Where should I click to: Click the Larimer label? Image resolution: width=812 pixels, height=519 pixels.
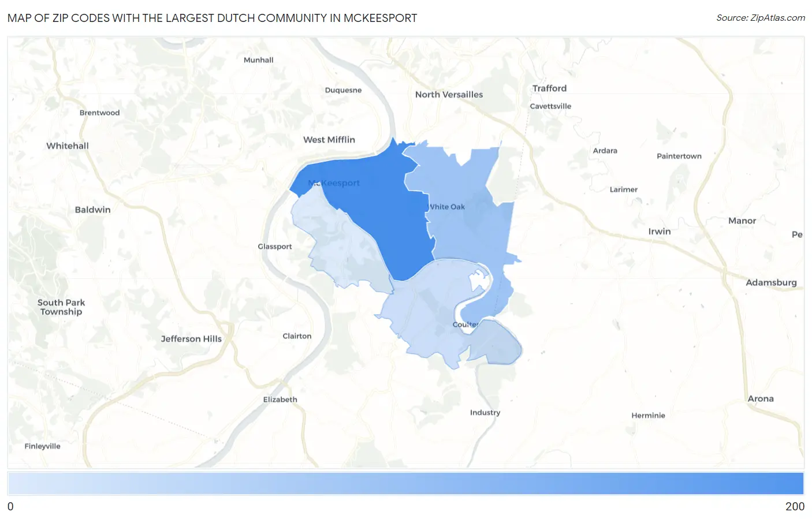coord(624,189)
